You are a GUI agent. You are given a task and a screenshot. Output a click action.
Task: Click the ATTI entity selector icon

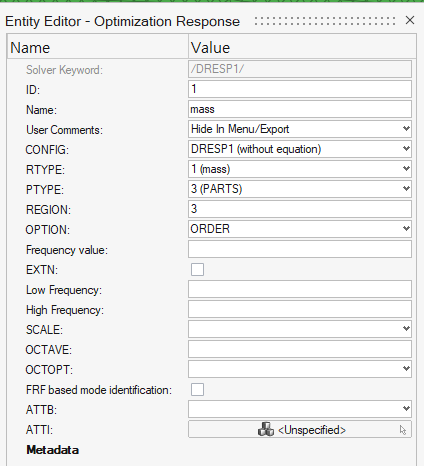tap(266, 429)
